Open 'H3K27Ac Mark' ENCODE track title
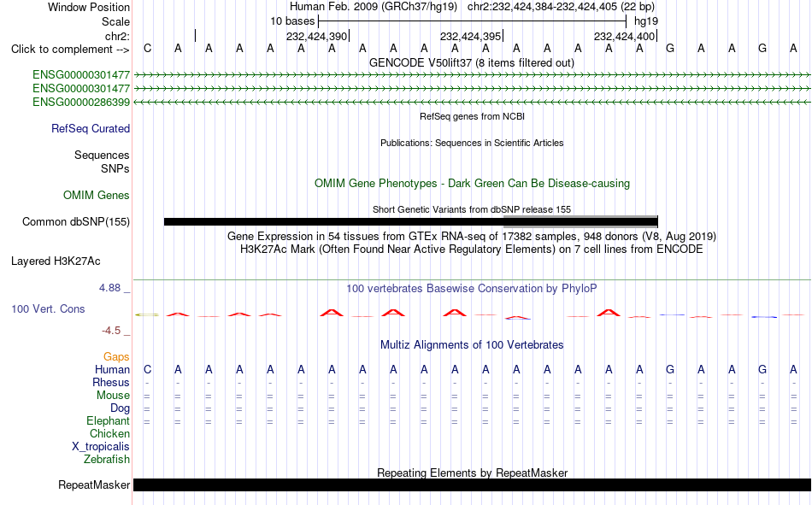This screenshot has height=505, width=812. [472, 250]
